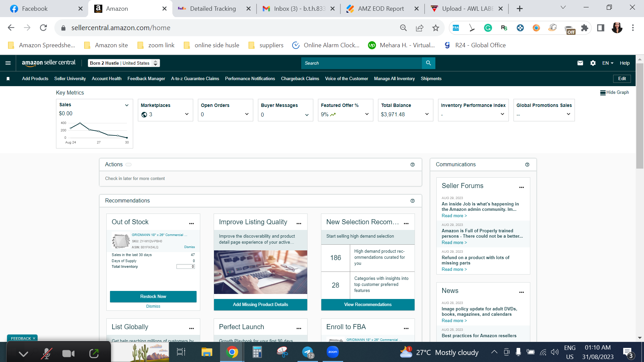Image resolution: width=644 pixels, height=362 pixels.
Task: Open Account Health page
Action: [x=107, y=79]
